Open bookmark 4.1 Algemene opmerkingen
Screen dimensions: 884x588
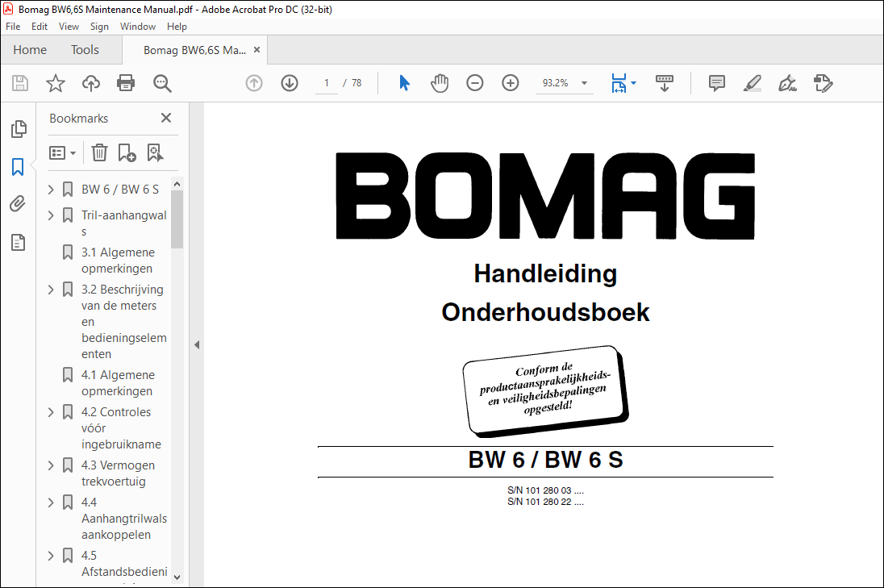click(117, 383)
